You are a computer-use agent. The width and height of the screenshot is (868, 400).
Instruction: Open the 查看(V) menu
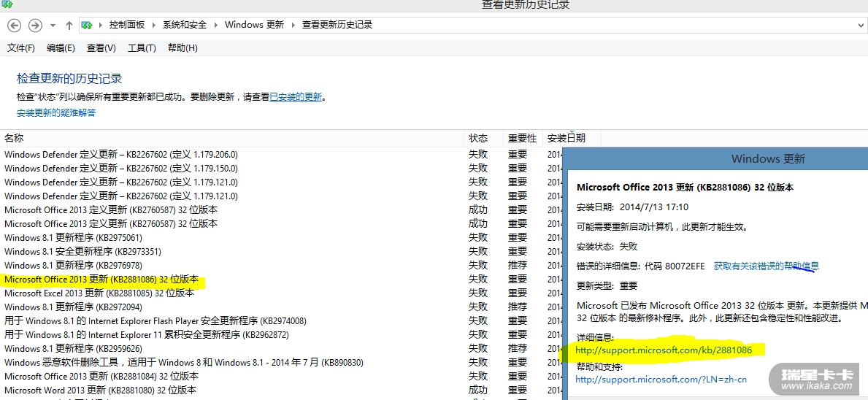[101, 48]
